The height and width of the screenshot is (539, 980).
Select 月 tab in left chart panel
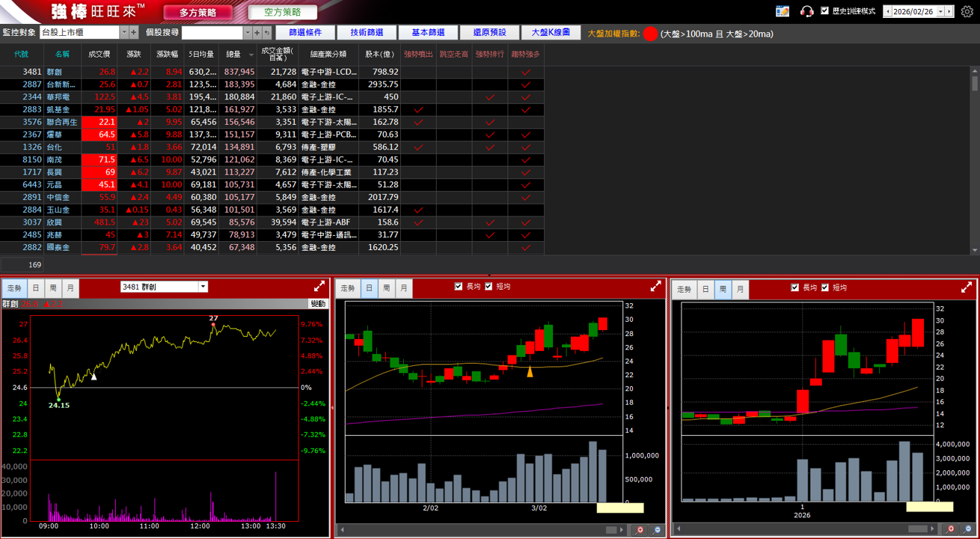70,288
